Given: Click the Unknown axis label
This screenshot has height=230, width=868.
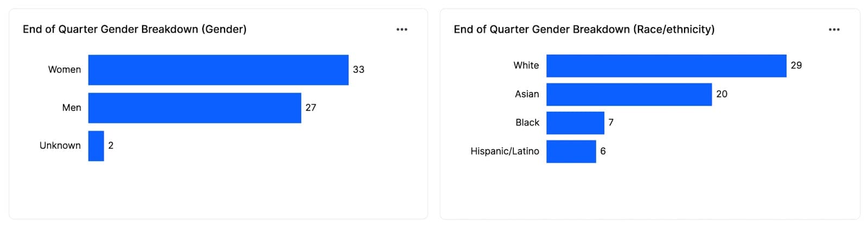Looking at the screenshot, I should tap(60, 145).
